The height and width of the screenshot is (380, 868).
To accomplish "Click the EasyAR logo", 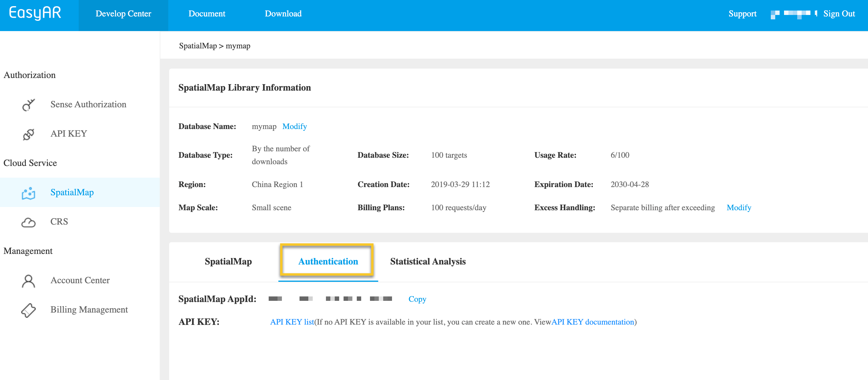I will tap(35, 13).
